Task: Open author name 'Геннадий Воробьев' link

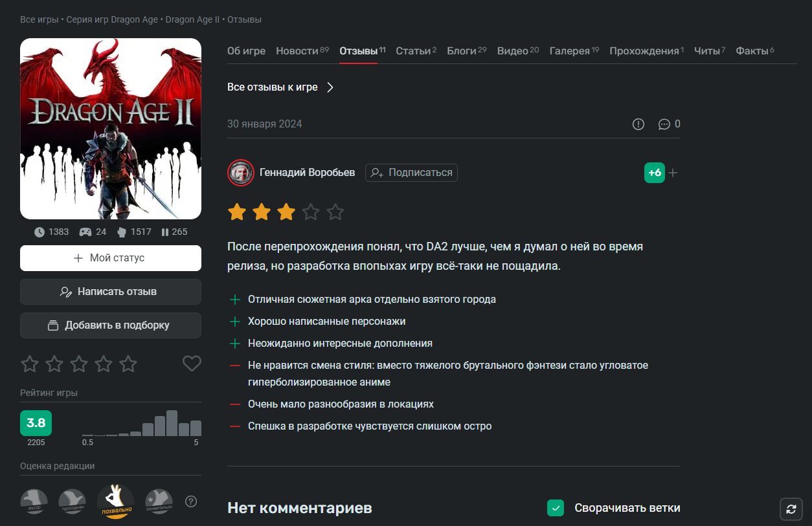Action: [308, 173]
